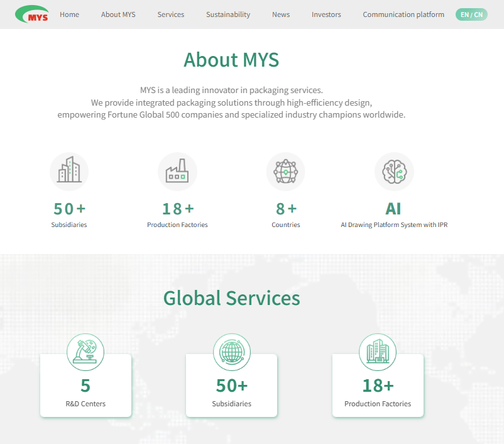Click the Subsidiaries label under About MYS
The image size is (504, 444).
click(69, 225)
